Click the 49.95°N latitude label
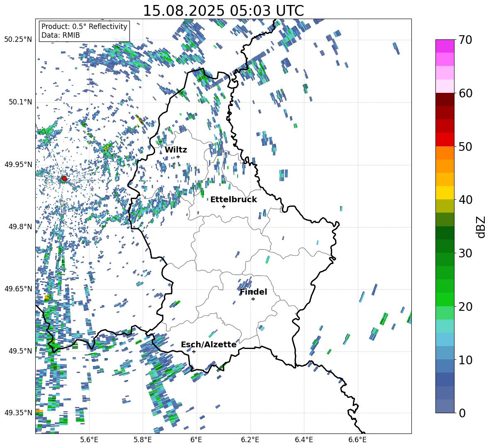The width and height of the screenshot is (491, 448). [18, 164]
